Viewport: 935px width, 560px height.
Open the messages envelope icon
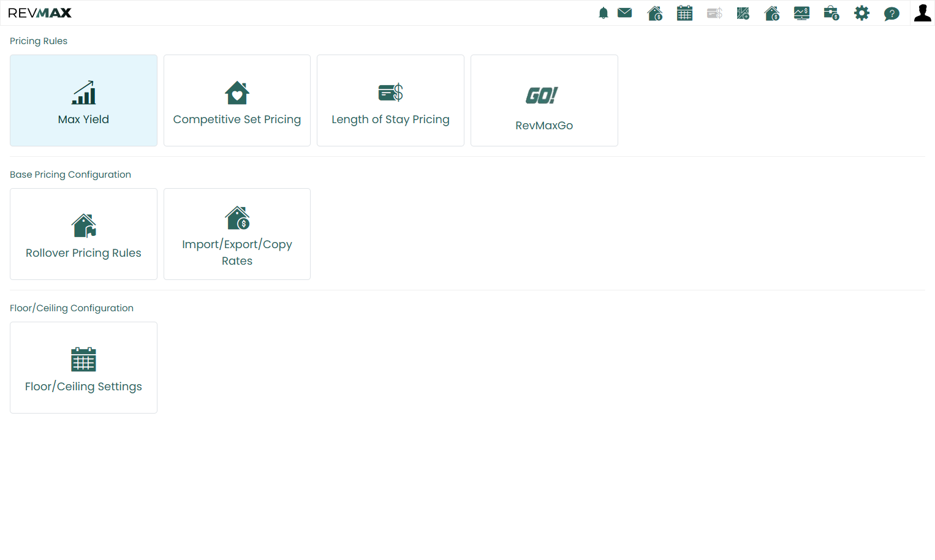point(624,13)
